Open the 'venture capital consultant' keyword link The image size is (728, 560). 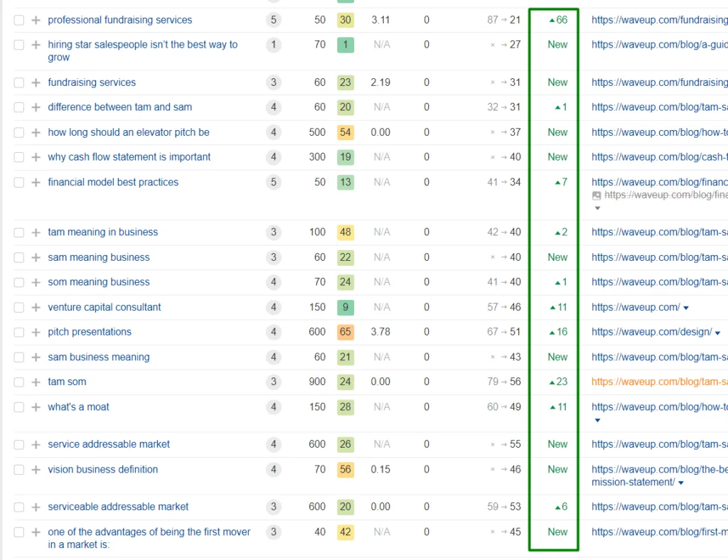coord(105,307)
